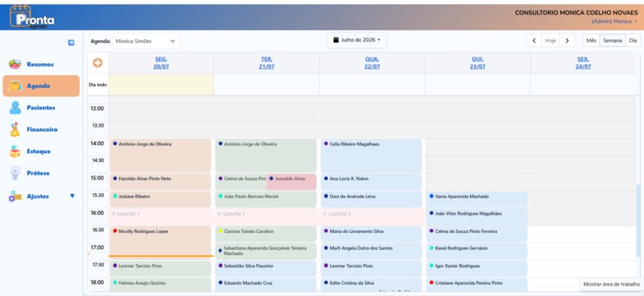Open Financeiro section
The image size is (644, 296).
pyautogui.click(x=42, y=129)
